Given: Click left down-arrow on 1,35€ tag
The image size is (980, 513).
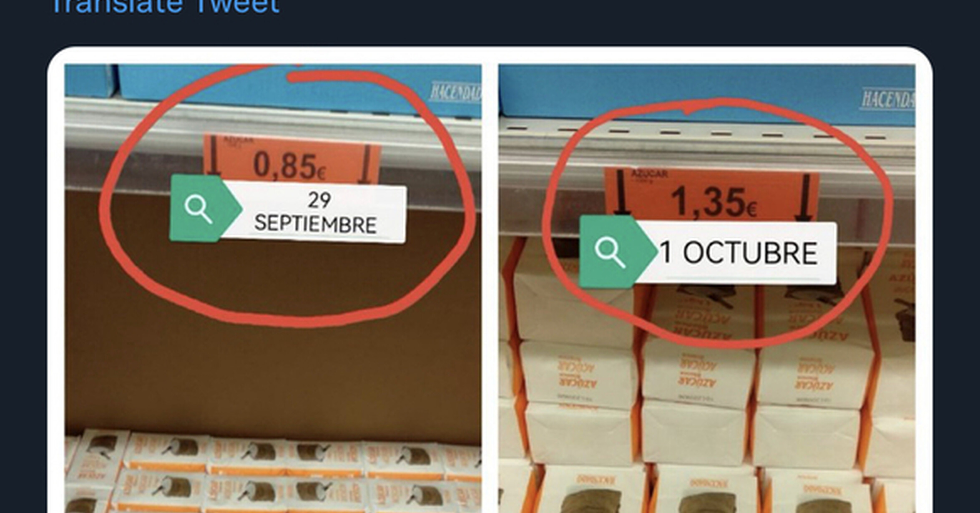Looking at the screenshot, I should pos(622,192).
